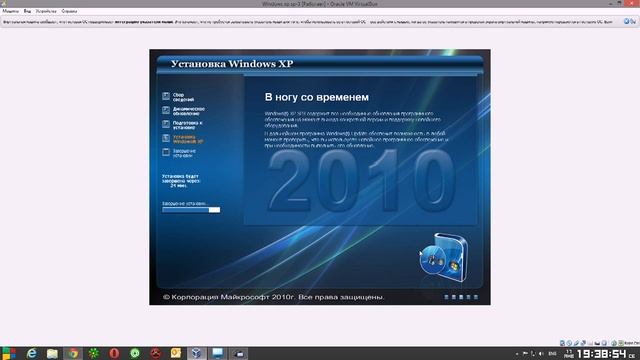Open the green round app in taskbar
The width and height of the screenshot is (640, 360).
click(x=135, y=353)
